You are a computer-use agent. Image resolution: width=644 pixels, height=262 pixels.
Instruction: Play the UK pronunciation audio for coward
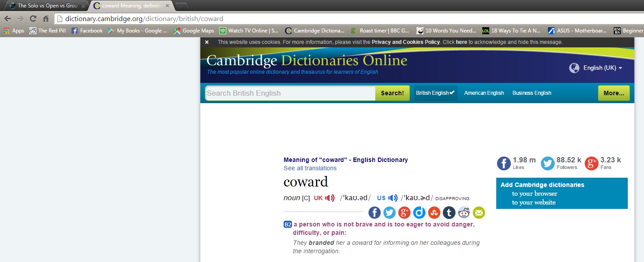[330, 198]
